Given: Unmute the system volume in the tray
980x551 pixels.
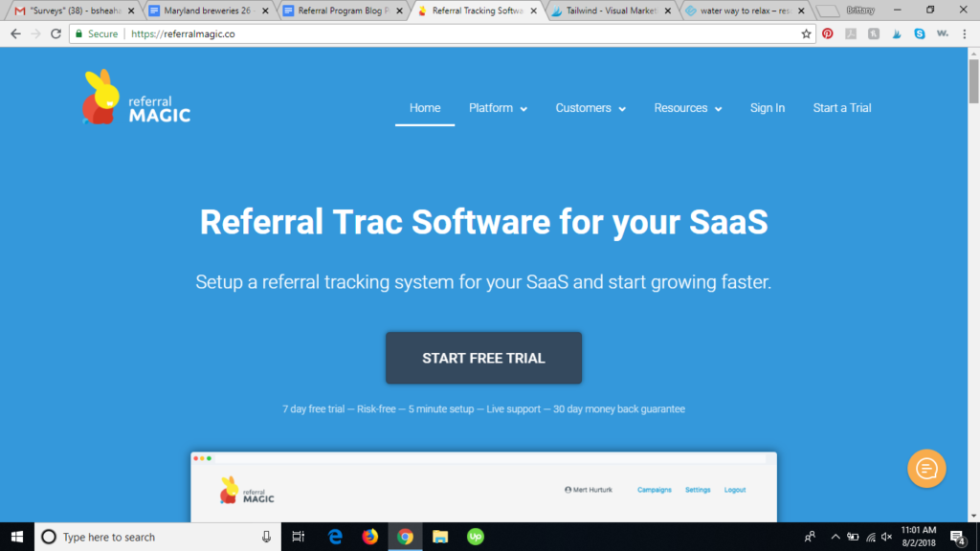Looking at the screenshot, I should [x=885, y=537].
